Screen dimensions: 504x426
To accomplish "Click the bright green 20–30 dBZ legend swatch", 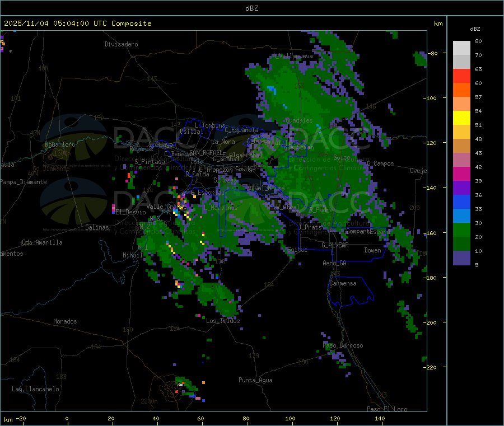I will pos(461,230).
